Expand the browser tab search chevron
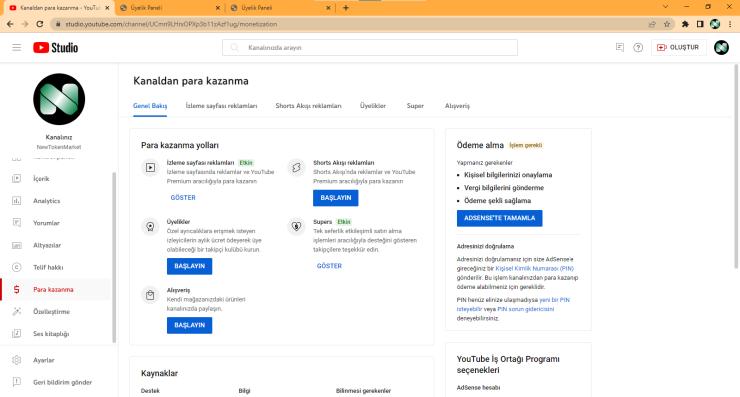The image size is (740, 397). pyautogui.click(x=665, y=7)
